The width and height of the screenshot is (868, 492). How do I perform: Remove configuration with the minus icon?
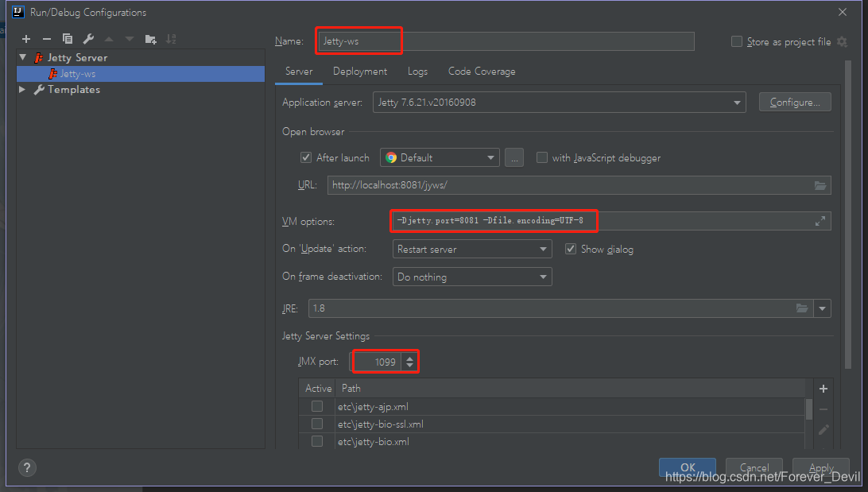47,39
